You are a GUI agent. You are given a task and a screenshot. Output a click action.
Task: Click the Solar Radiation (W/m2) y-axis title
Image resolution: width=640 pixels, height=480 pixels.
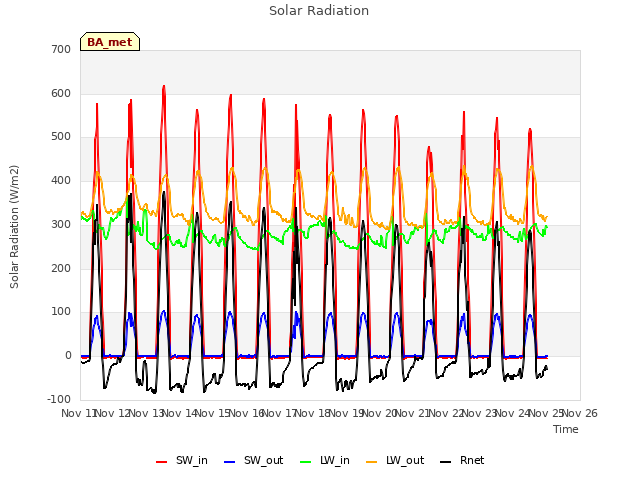(14, 227)
